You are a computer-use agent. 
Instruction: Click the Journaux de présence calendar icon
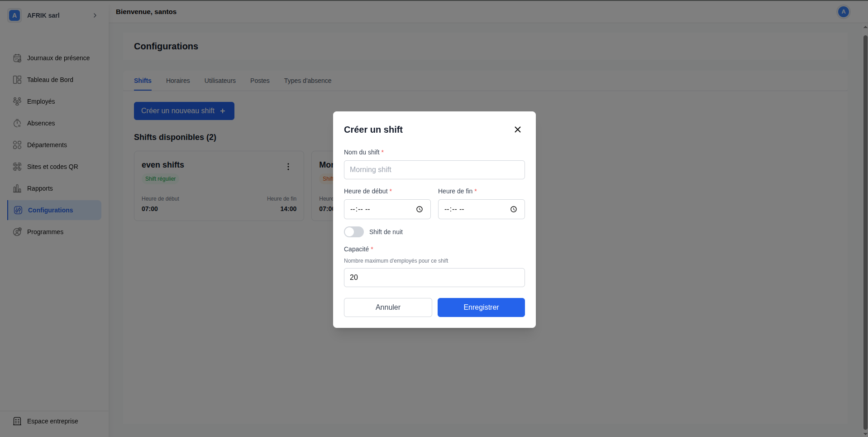(17, 58)
